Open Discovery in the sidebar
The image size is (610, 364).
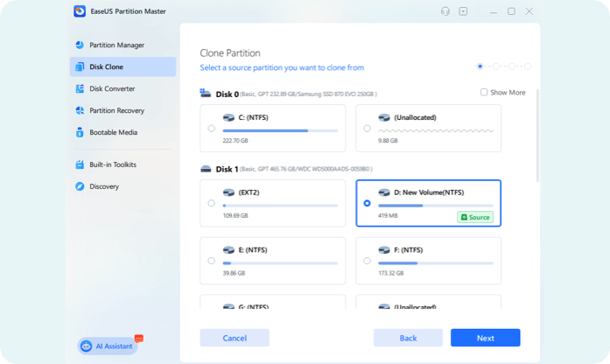(x=123, y=186)
